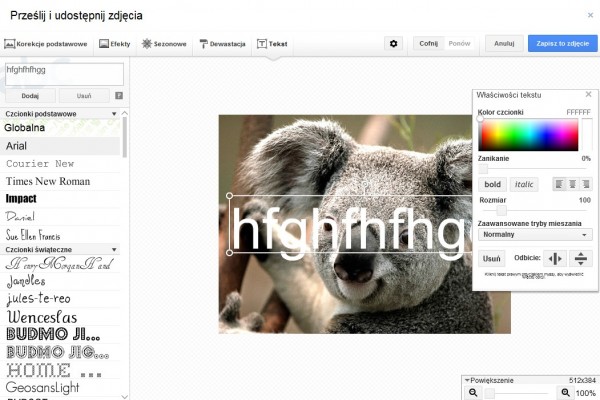This screenshot has width=600, height=400.
Task: Click the zoom out magnifier icon
Action: pos(473,393)
